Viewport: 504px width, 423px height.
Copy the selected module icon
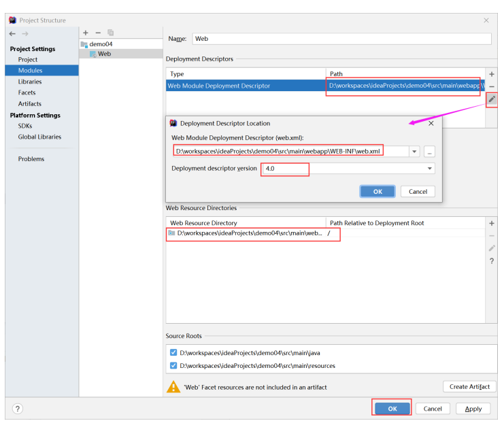tap(111, 33)
